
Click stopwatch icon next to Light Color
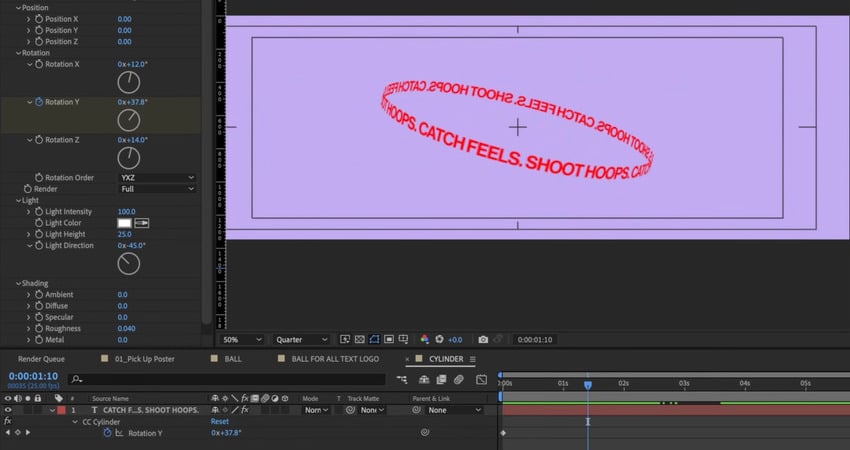pos(39,223)
